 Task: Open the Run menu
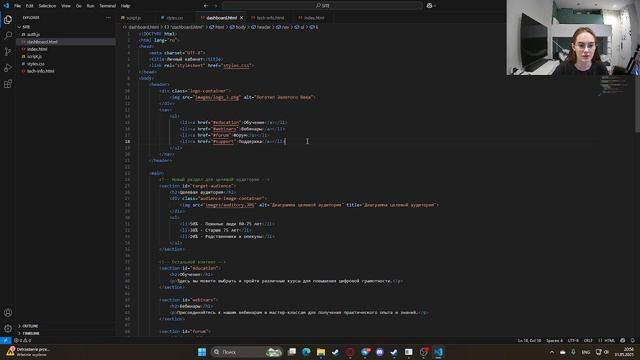(91, 6)
